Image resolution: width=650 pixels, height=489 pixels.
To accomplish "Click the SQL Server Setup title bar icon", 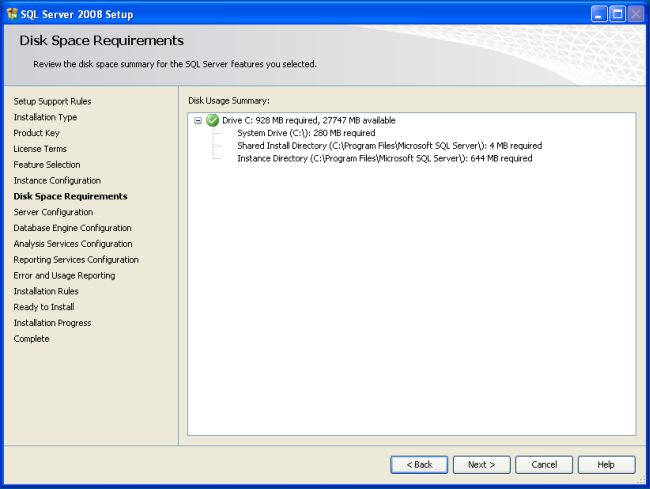I will pos(12,14).
